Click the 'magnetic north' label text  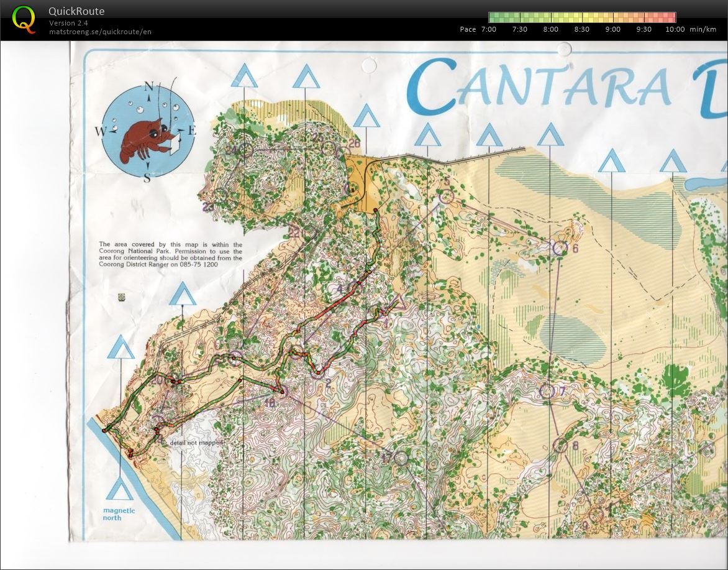(x=119, y=514)
